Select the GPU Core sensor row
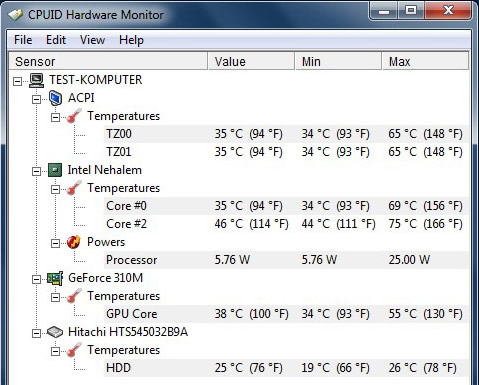This screenshot has height=385, width=479. point(286,314)
